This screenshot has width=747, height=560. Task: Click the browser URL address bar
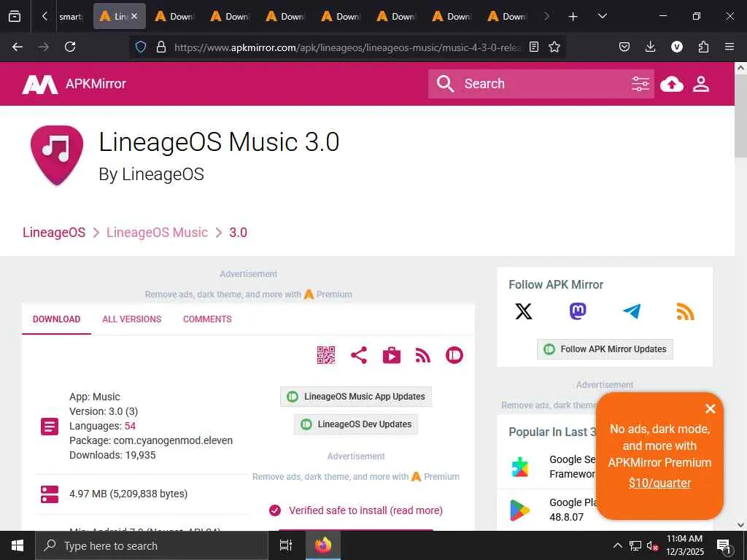tap(347, 47)
